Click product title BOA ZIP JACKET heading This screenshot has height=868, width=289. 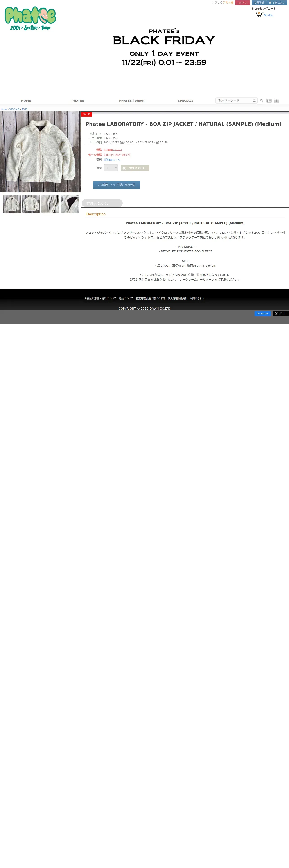(x=183, y=124)
